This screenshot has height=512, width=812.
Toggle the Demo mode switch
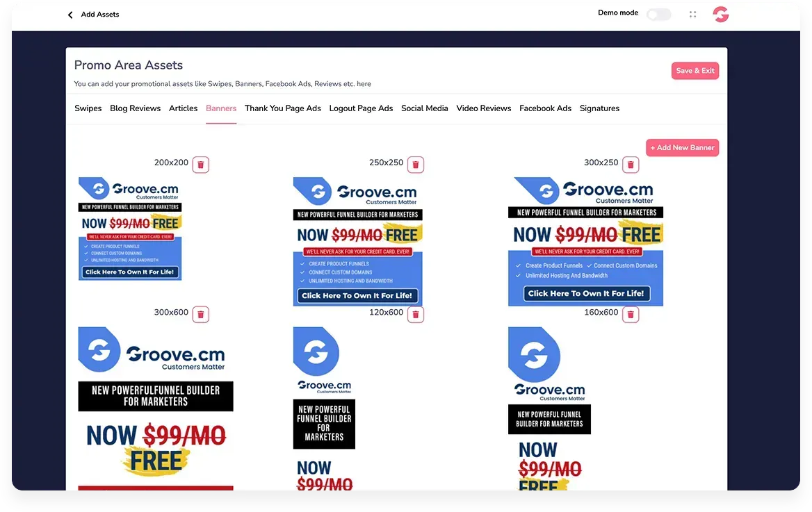click(x=659, y=15)
